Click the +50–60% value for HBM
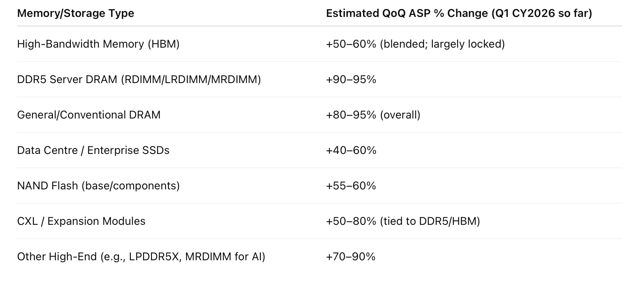Viewport: 644px width, 289px height. (x=351, y=44)
